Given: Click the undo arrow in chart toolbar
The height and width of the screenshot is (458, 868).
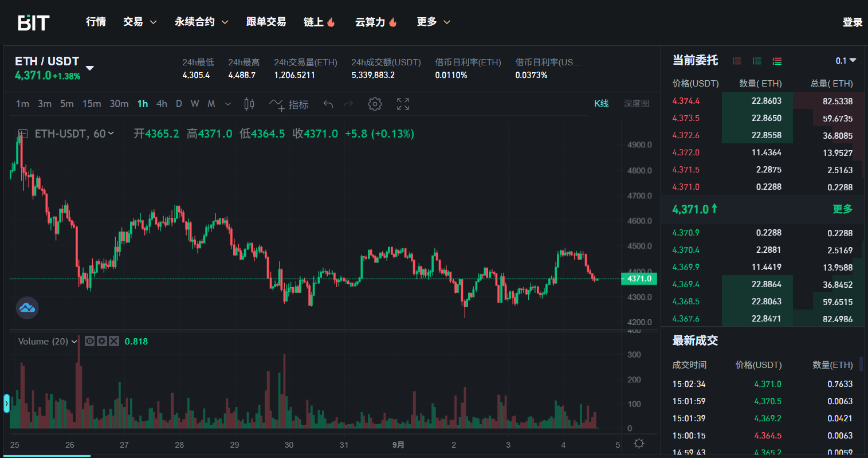Looking at the screenshot, I should (328, 104).
